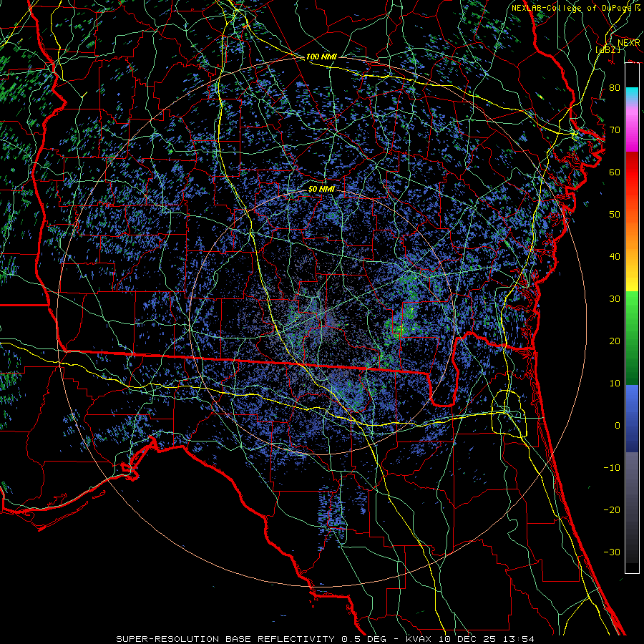This screenshot has width=644, height=644.
Task: Click the "0.5 DEG" elevation angle text
Action: (366, 639)
